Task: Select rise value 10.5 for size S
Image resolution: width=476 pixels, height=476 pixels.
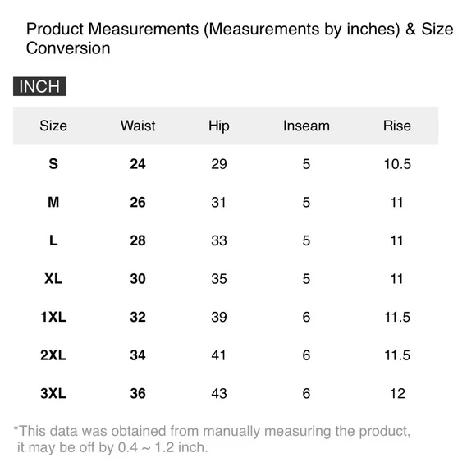Action: point(397,164)
